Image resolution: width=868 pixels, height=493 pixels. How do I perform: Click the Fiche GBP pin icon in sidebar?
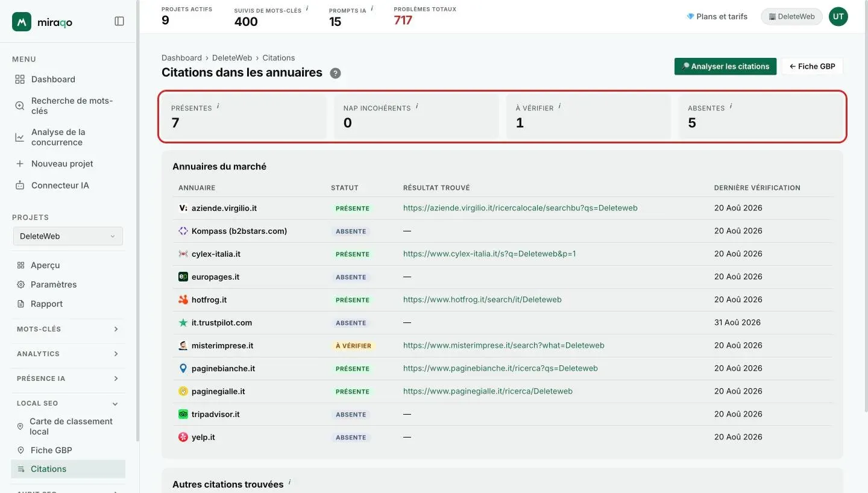click(x=20, y=450)
